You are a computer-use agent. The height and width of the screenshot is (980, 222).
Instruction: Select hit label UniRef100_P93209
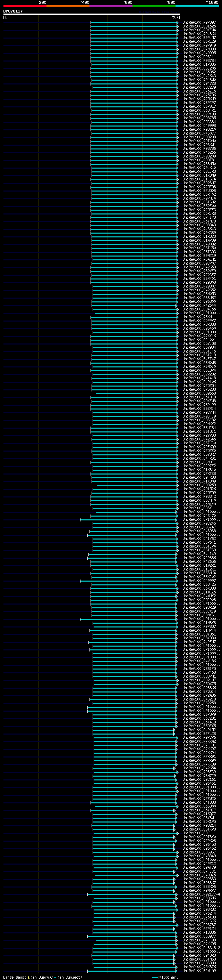click(x=199, y=156)
